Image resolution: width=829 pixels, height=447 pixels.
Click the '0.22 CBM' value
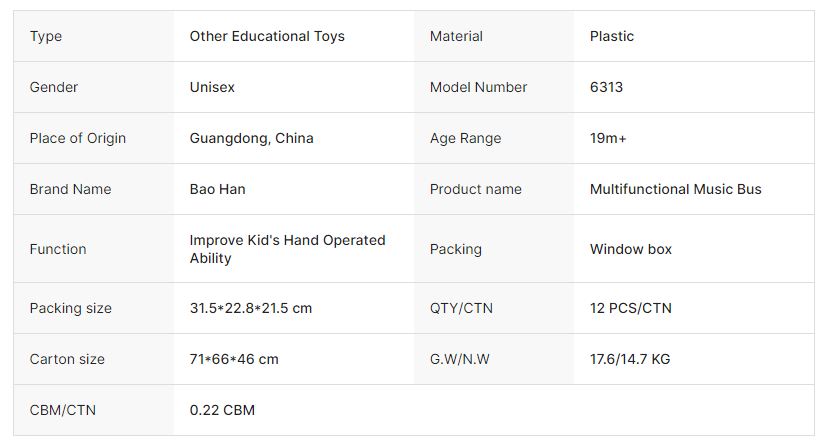[222, 410]
